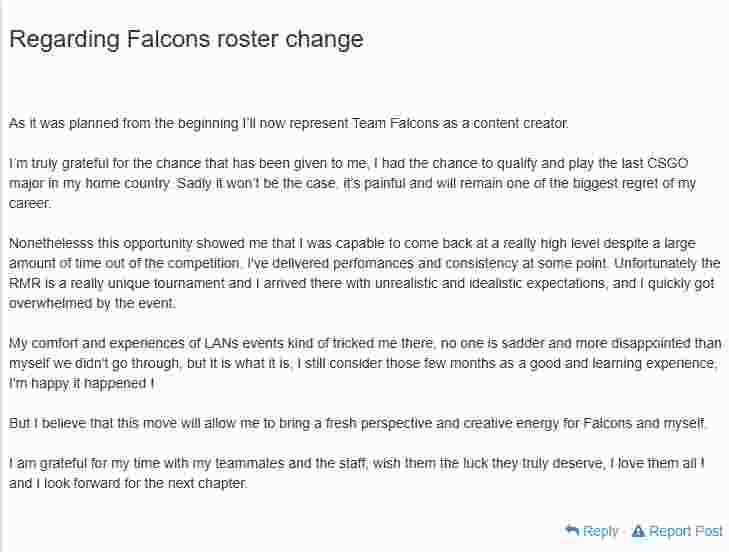Click 'Team Falcons' in the first paragraph
729x552 pixels.
[395, 123]
